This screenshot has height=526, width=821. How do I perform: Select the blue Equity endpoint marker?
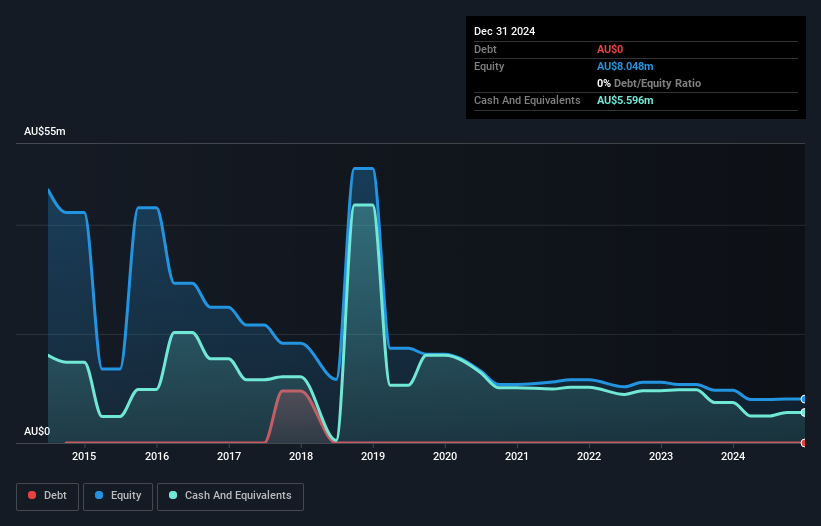tap(804, 399)
